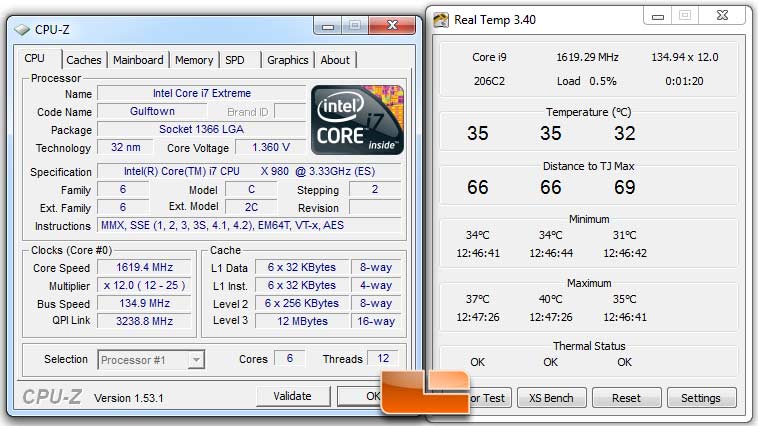Click the Load '0.5%' value
The image size is (758, 426).
pyautogui.click(x=603, y=81)
